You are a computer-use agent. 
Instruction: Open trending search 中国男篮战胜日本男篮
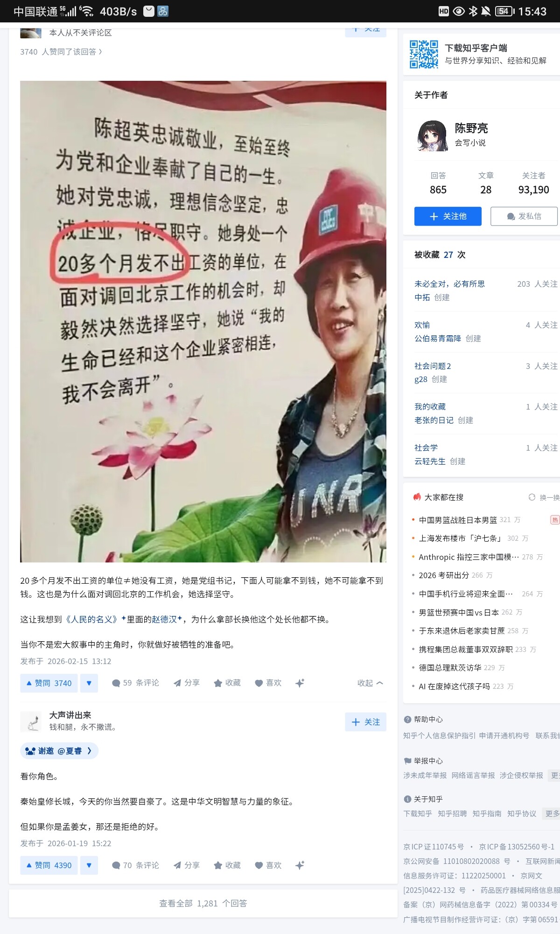(x=458, y=520)
